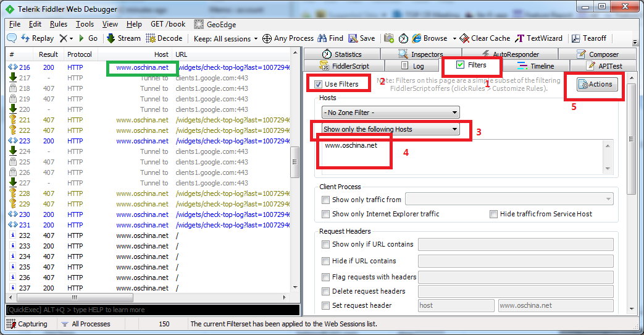This screenshot has height=335, width=644.
Task: Click the Hide if URL contains field
Action: pos(516,261)
